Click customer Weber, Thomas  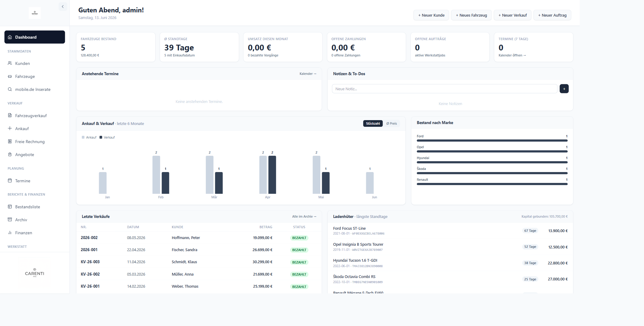pos(185,286)
